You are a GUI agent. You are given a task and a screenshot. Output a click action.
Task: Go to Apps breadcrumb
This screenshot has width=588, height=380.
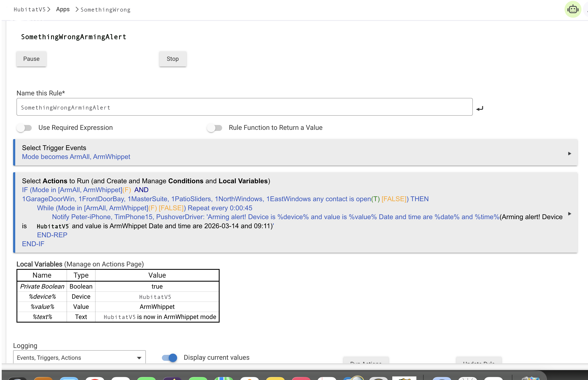pos(63,9)
